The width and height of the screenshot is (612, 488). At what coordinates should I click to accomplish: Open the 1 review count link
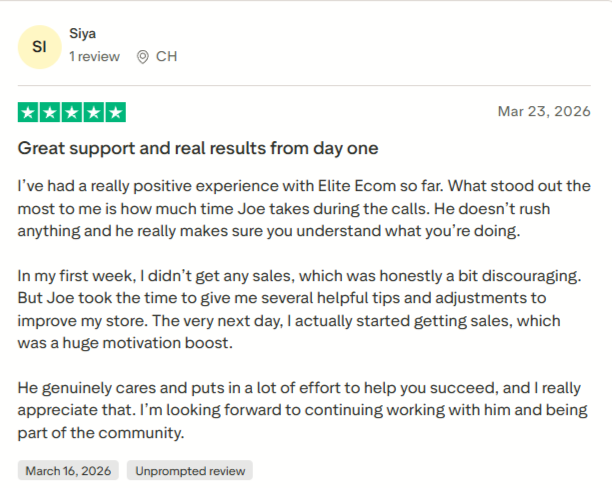[x=94, y=57]
